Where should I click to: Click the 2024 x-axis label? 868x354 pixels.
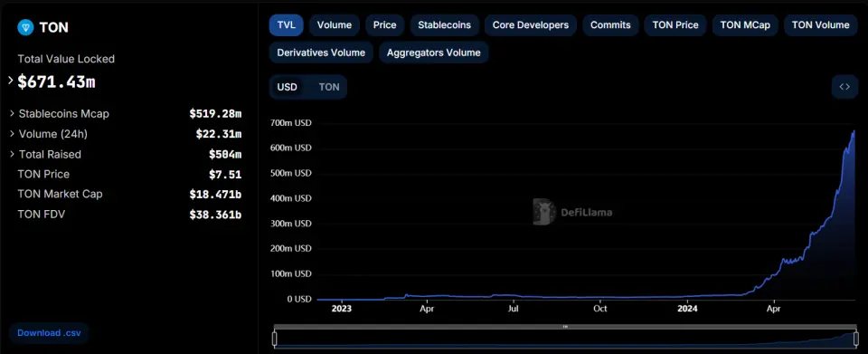click(687, 308)
